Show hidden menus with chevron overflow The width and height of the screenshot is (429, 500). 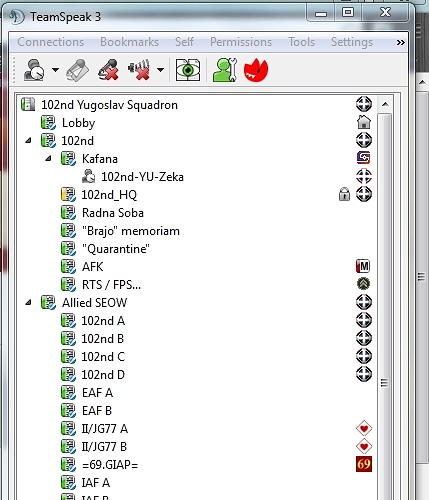(400, 42)
